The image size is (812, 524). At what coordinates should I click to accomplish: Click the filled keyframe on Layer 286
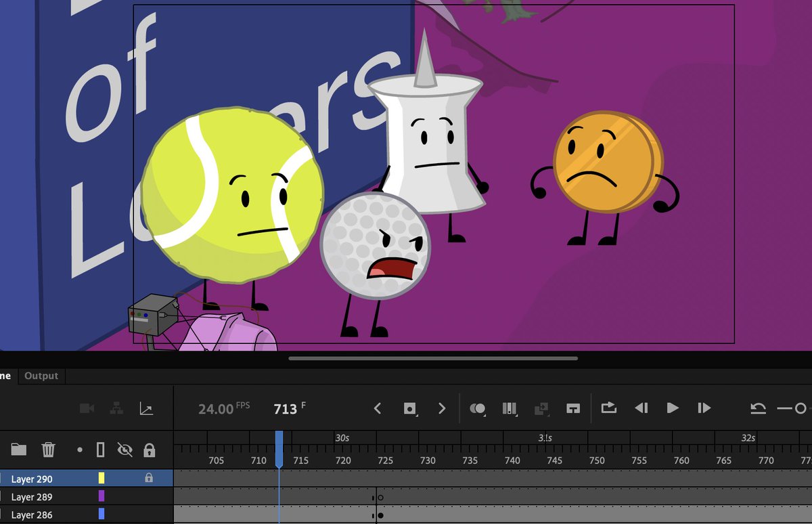(380, 515)
